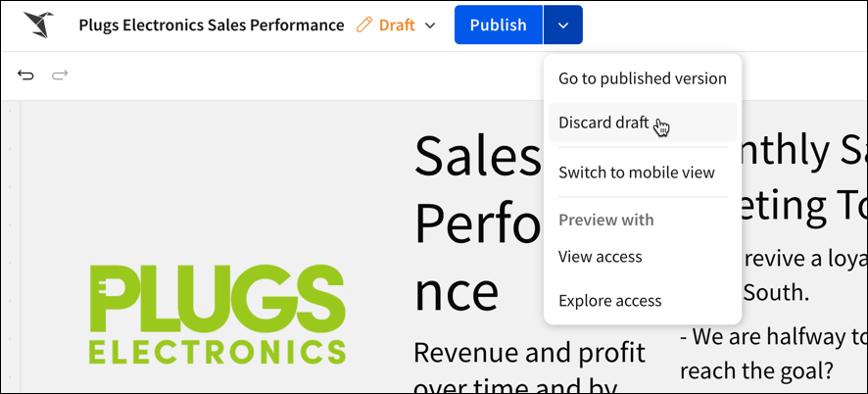The image size is (868, 394).
Task: Click the Plugs Electronics logo image
Action: tap(217, 315)
